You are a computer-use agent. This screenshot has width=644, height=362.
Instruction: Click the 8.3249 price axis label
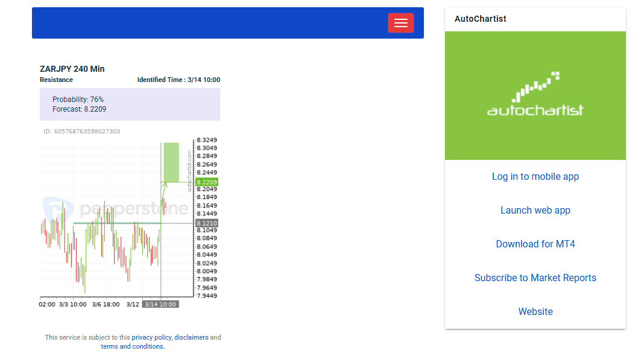click(x=207, y=140)
